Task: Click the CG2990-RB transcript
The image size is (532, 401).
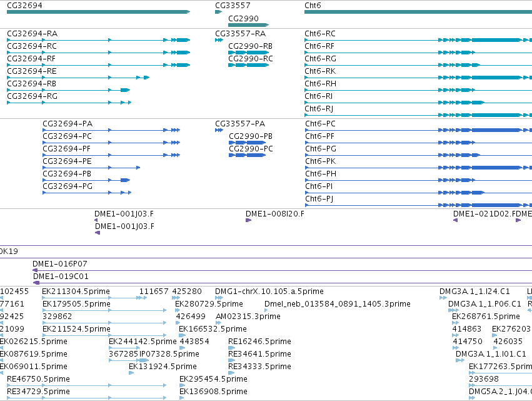Action: (248, 53)
